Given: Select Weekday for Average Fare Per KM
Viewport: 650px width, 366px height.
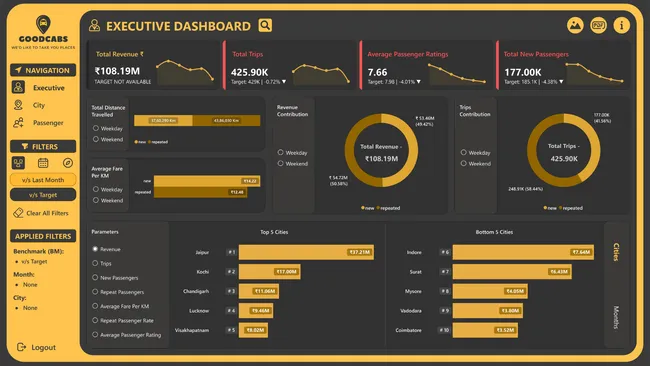Looking at the screenshot, I should point(96,189).
